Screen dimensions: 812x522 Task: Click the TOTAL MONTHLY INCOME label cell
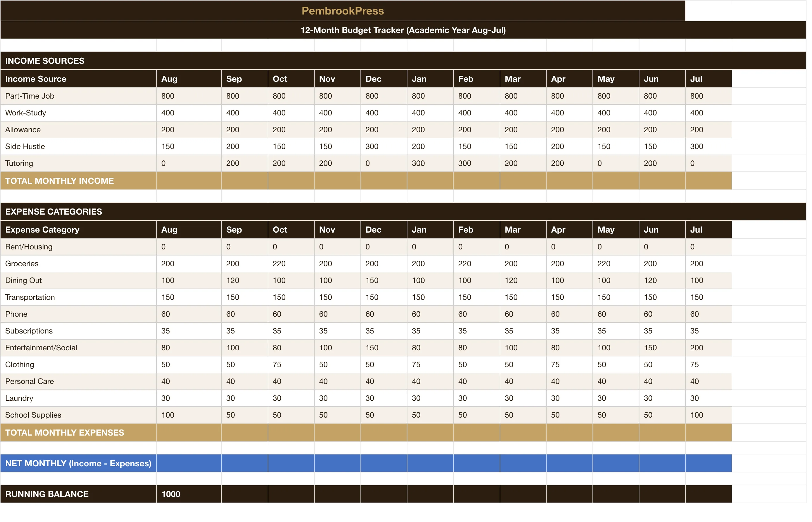coord(78,181)
